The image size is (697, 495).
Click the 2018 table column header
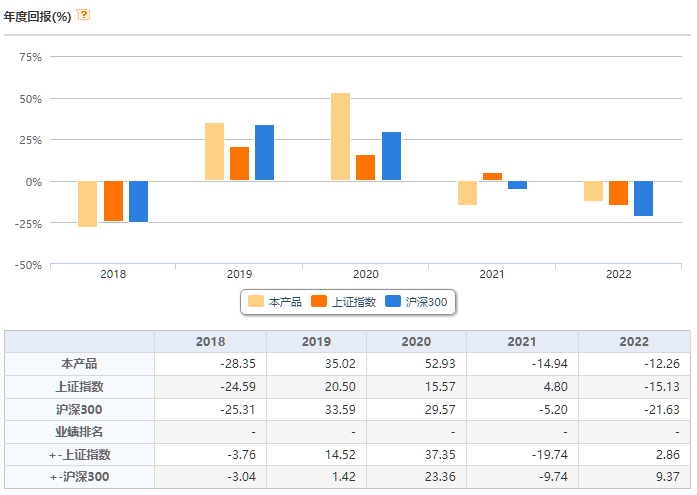(210, 342)
